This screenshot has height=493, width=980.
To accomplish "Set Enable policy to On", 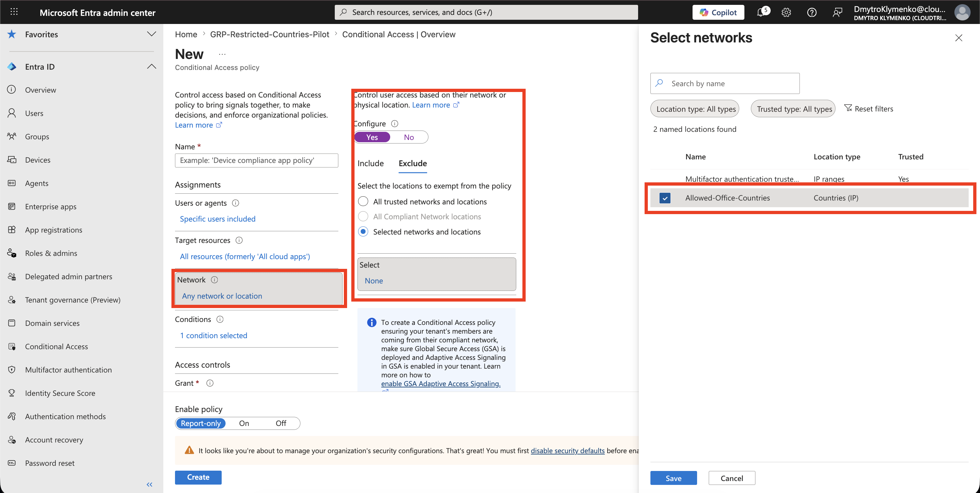I will click(244, 423).
